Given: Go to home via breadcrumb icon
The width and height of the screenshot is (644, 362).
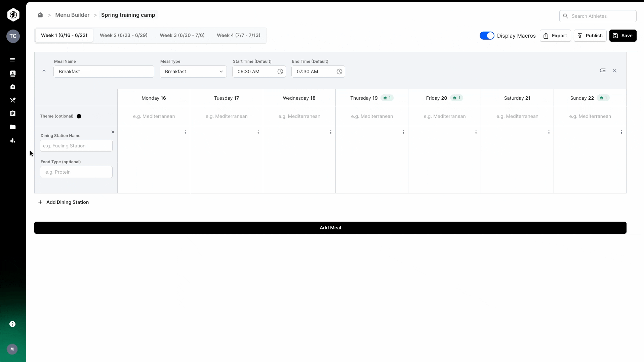Looking at the screenshot, I should 40,15.
